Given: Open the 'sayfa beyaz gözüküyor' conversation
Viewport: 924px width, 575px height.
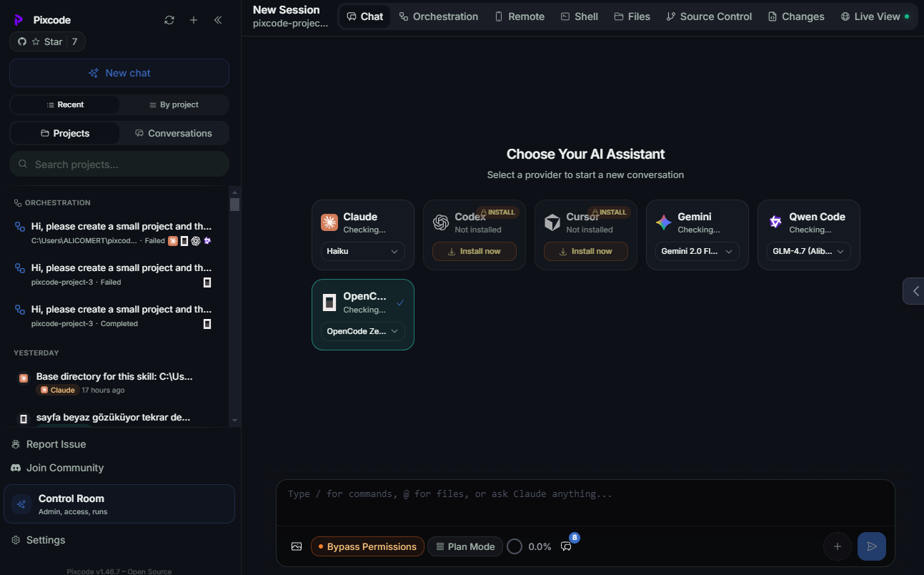Looking at the screenshot, I should point(114,418).
